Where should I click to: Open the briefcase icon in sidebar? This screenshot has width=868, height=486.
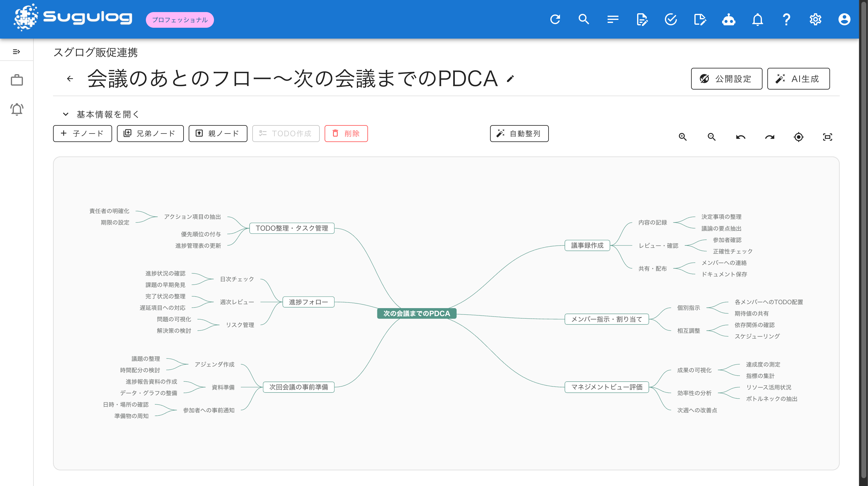coord(17,80)
